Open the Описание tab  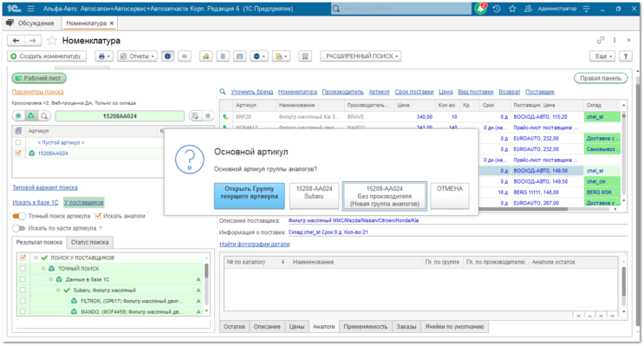tap(267, 327)
